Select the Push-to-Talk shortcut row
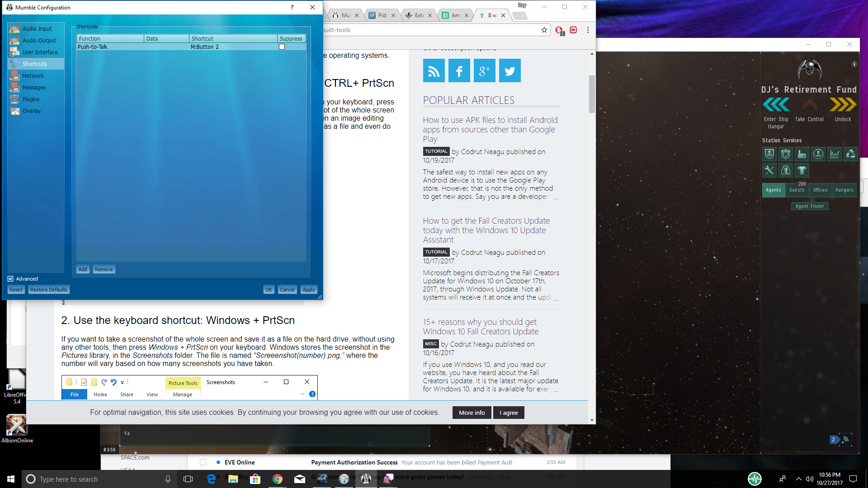 [x=191, y=47]
